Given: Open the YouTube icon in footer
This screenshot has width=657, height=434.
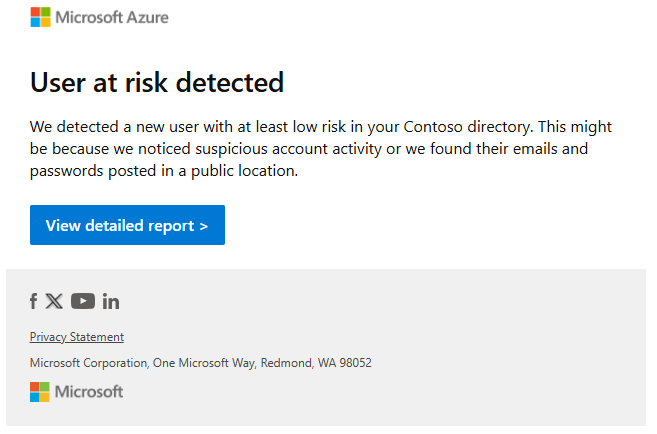Looking at the screenshot, I should pyautogui.click(x=83, y=301).
